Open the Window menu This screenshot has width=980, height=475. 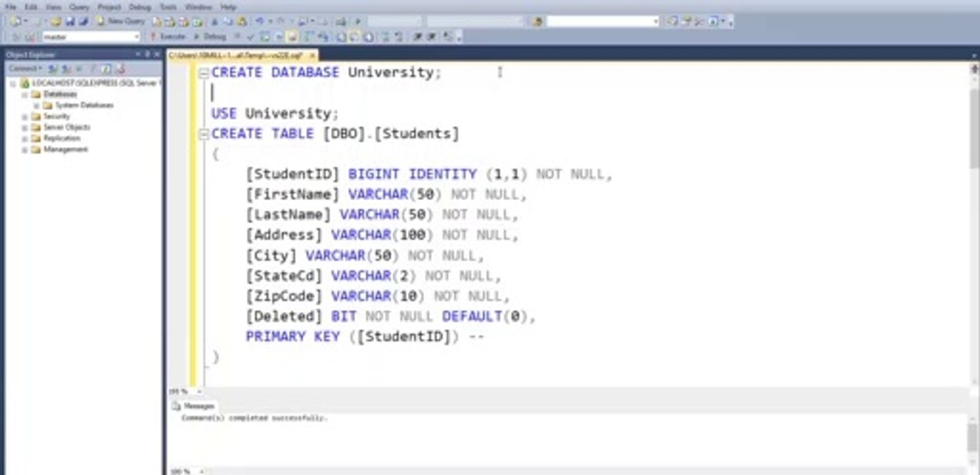(x=199, y=7)
